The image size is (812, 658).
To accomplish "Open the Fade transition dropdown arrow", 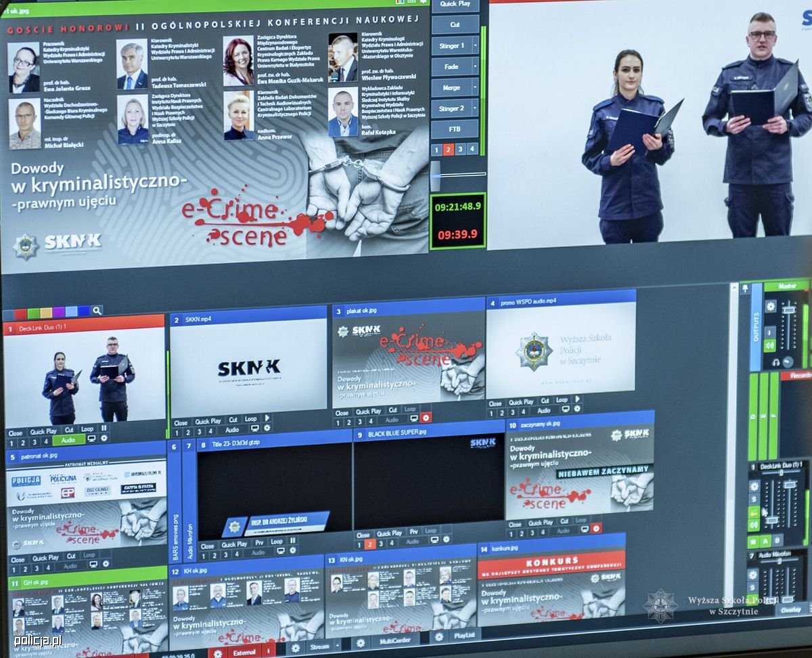I will click(x=475, y=67).
